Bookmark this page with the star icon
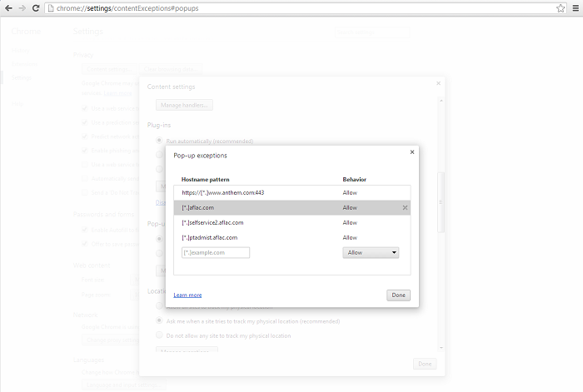The width and height of the screenshot is (583, 392). coord(561,7)
